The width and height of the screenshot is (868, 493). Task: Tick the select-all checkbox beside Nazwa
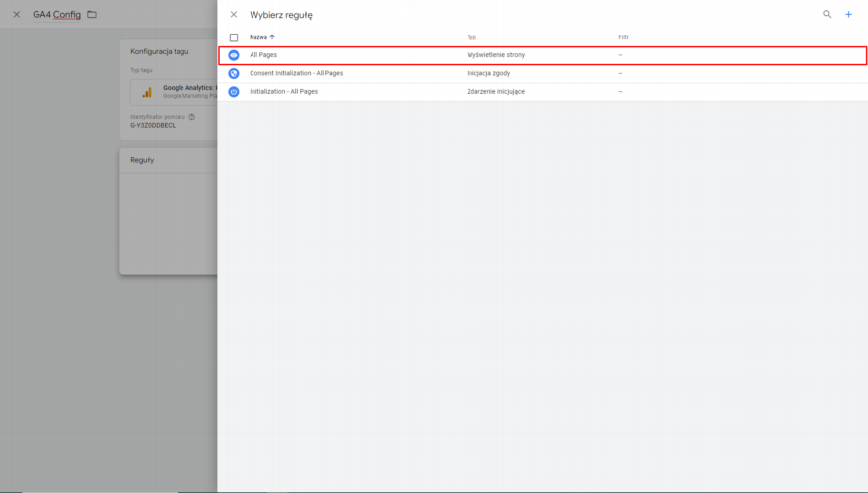(x=234, y=37)
